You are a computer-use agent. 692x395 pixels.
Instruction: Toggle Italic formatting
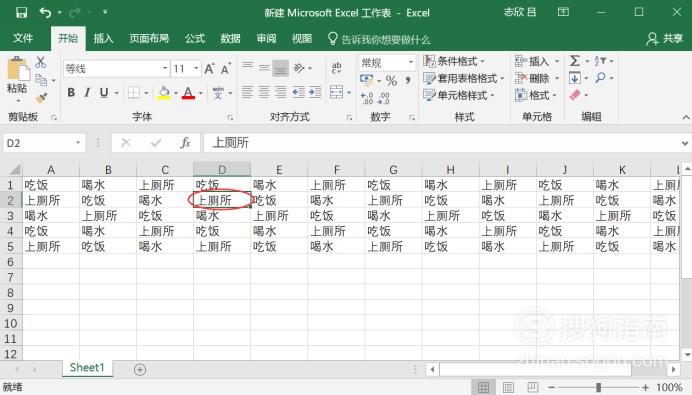click(x=87, y=93)
